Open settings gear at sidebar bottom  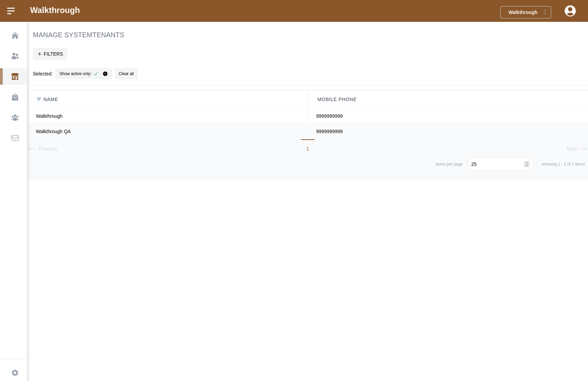pyautogui.click(x=15, y=373)
